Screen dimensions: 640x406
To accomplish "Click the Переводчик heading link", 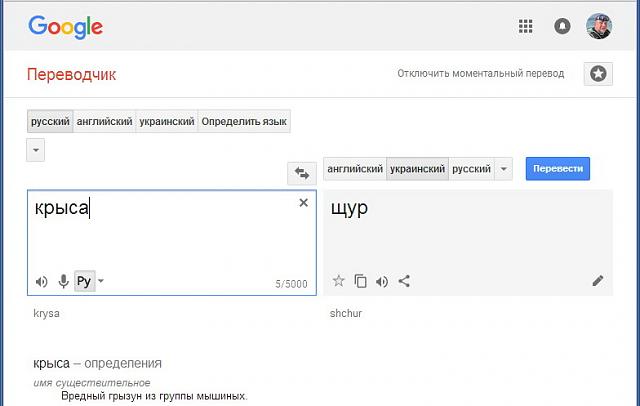I will [x=71, y=75].
